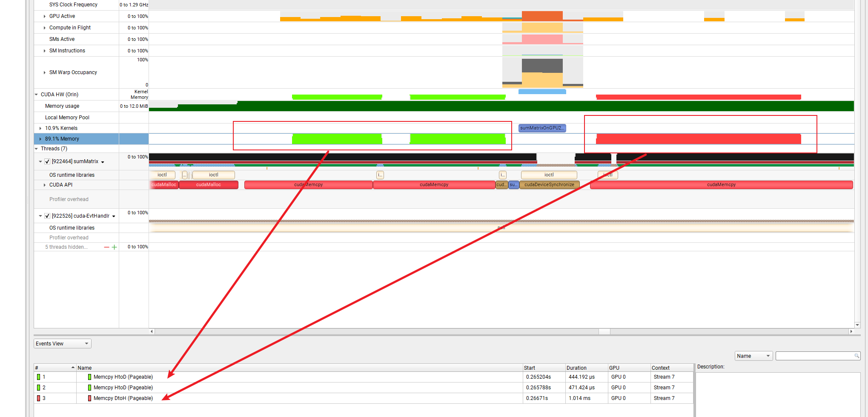Select the sumMatrixOnGPU2 kernel block
Screen dimensions: 868x417
pos(542,128)
